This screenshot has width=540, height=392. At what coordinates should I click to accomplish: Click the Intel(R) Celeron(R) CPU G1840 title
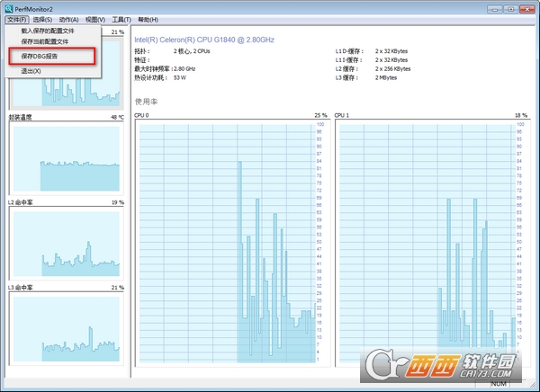coord(204,40)
